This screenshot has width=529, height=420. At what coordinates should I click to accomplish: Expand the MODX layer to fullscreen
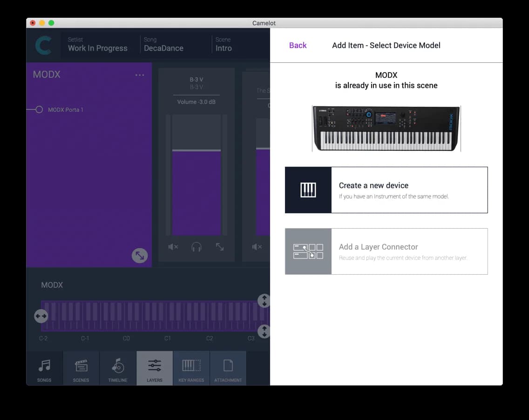click(x=139, y=255)
